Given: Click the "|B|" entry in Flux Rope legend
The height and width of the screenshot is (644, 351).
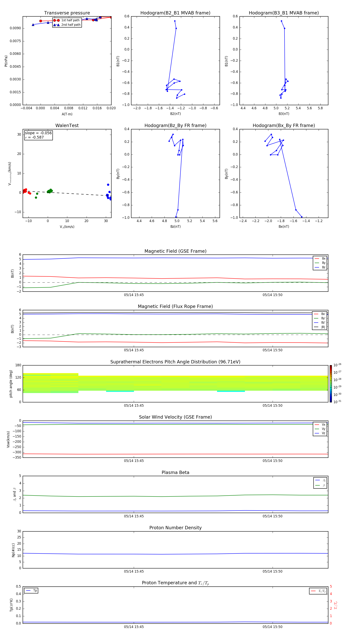Looking at the screenshot, I should point(320,327).
